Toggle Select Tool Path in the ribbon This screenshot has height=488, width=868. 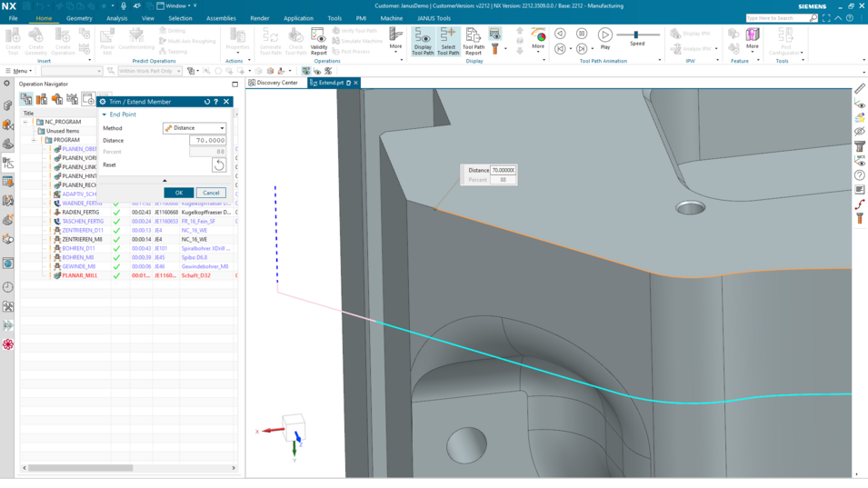[x=448, y=42]
